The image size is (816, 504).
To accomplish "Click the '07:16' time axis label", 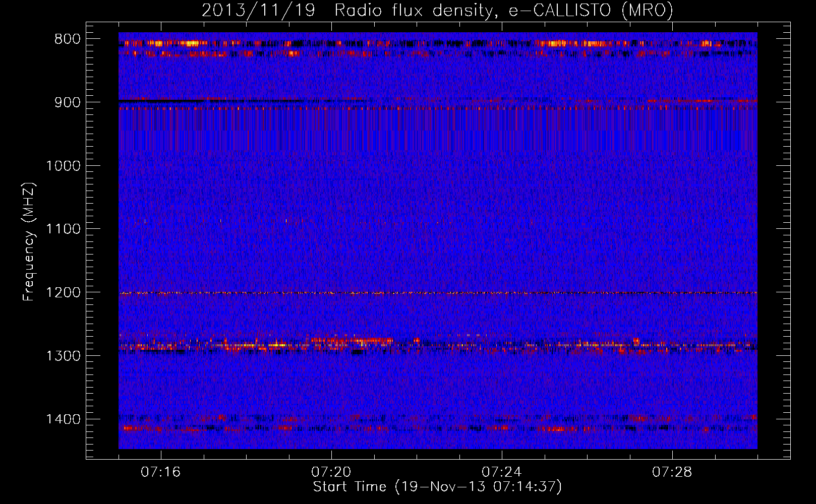I will 161,472.
